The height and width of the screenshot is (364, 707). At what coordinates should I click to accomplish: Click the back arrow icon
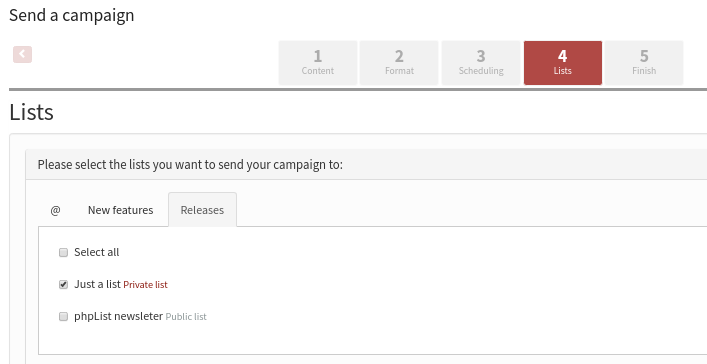tap(23, 55)
